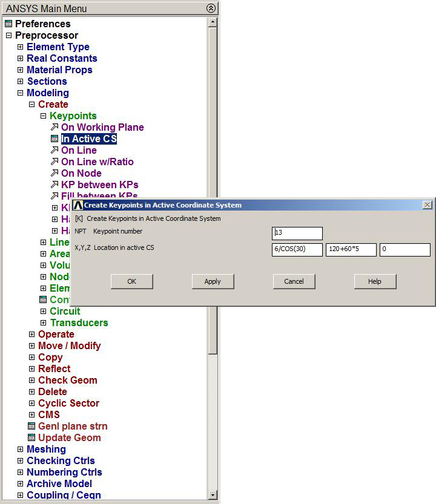The image size is (436, 504).
Task: Click the X location field containing 6/COS(30)
Action: tap(297, 249)
